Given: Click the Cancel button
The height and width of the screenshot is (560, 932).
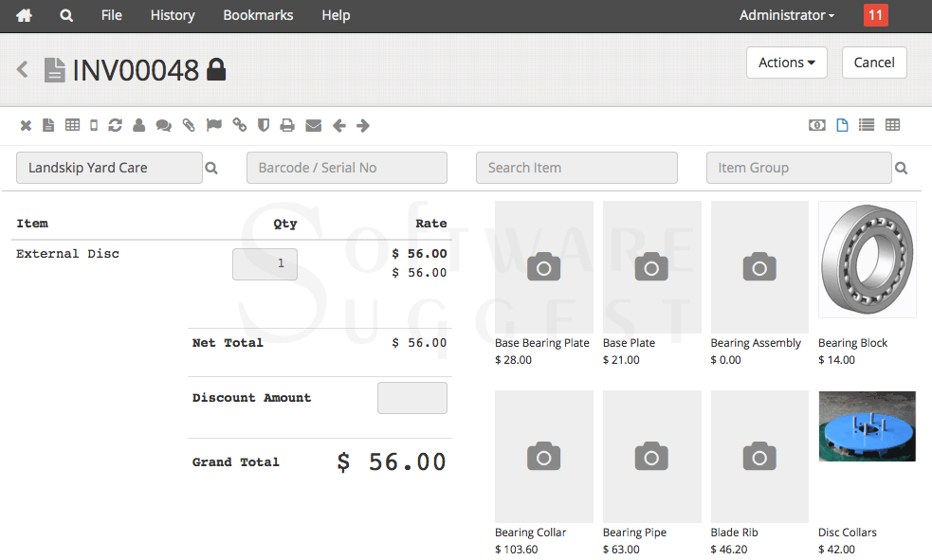Looking at the screenshot, I should point(873,63).
